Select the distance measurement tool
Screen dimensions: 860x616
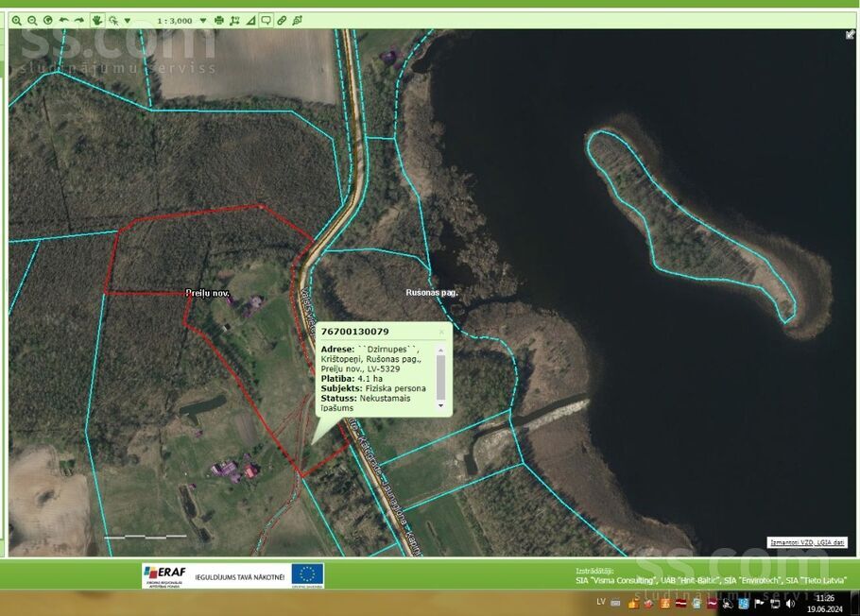tap(235, 20)
